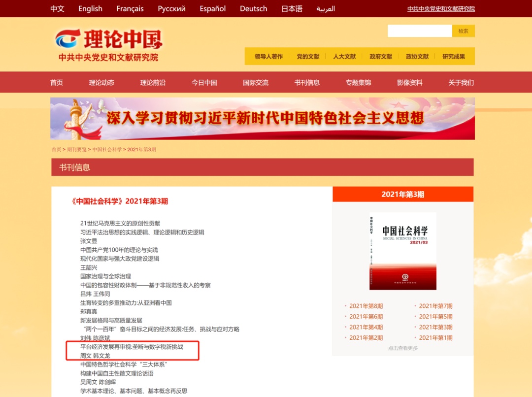Image resolution: width=532 pixels, height=397 pixels.
Task: Select text 现代化国家与强大政党建设逻辑
Action: click(120, 259)
